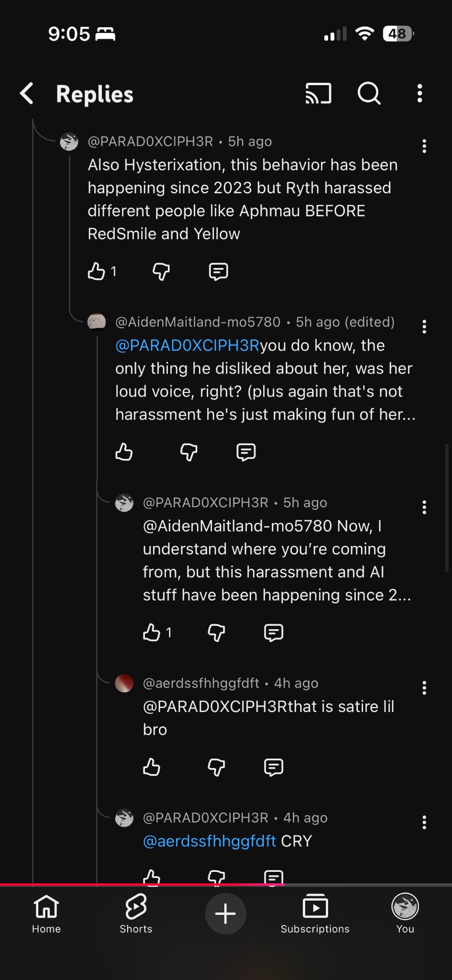The width and height of the screenshot is (452, 980).
Task: Switch to the Shorts tab
Action: (136, 914)
